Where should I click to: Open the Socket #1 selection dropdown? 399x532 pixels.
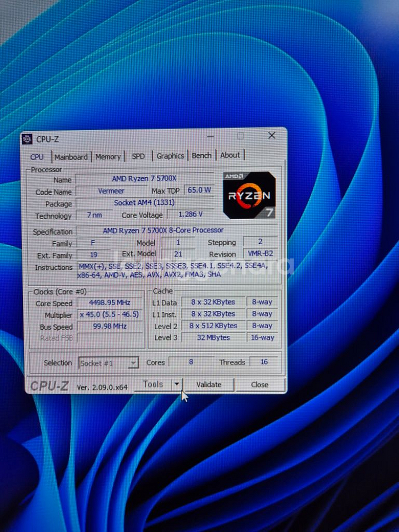[x=108, y=363]
